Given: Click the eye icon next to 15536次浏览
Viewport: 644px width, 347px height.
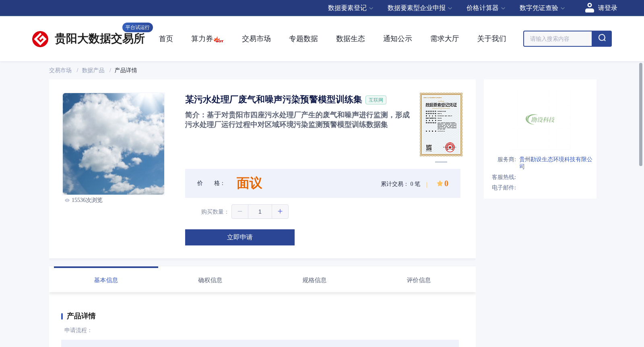Looking at the screenshot, I should pos(67,200).
